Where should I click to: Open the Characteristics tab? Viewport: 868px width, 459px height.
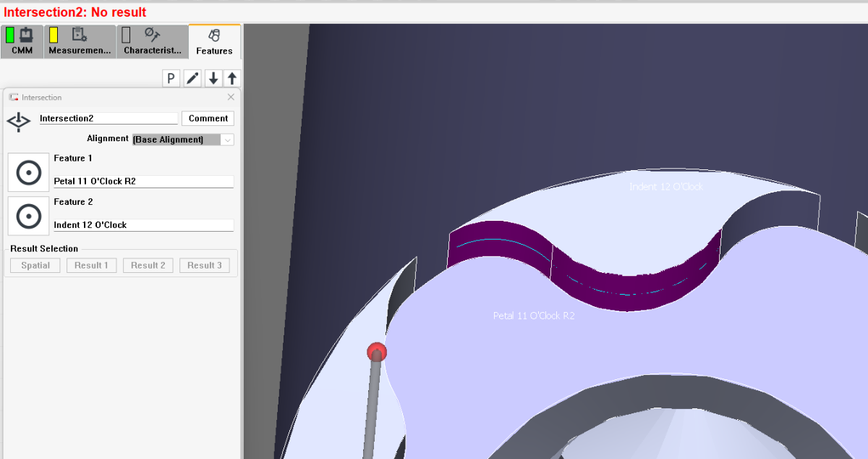(152, 41)
